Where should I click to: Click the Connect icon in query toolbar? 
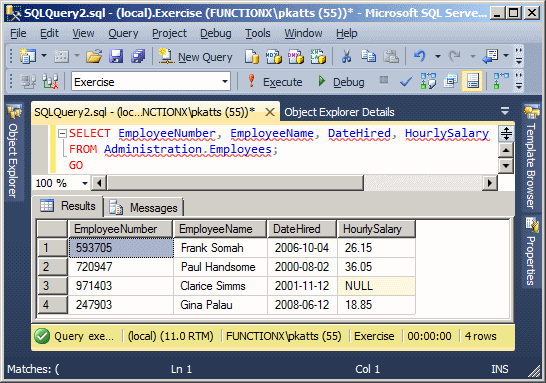coord(28,81)
